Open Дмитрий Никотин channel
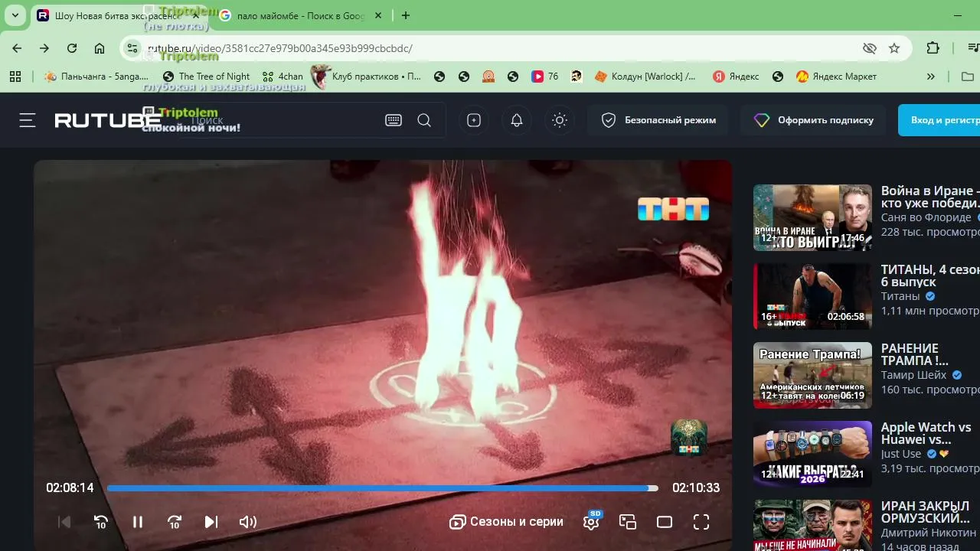Image resolution: width=980 pixels, height=551 pixels. click(x=929, y=533)
